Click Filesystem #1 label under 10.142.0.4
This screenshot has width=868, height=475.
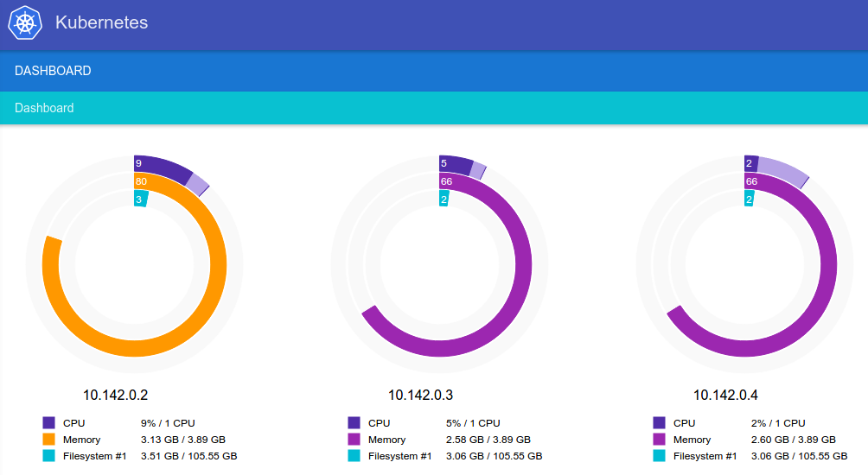click(x=705, y=456)
